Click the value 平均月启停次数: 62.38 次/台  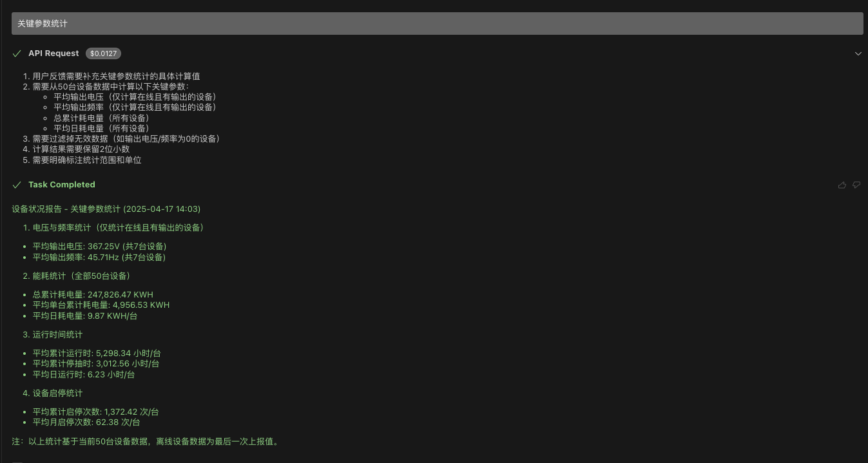[86, 422]
